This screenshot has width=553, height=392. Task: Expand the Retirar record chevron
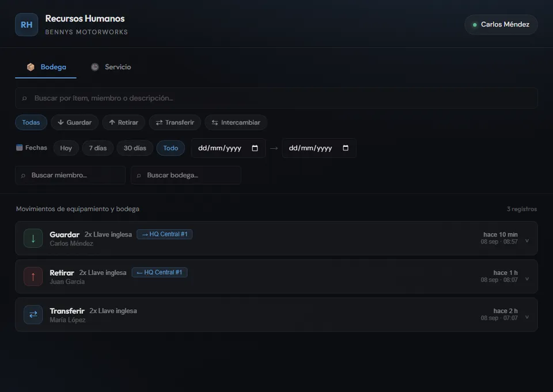click(x=527, y=279)
